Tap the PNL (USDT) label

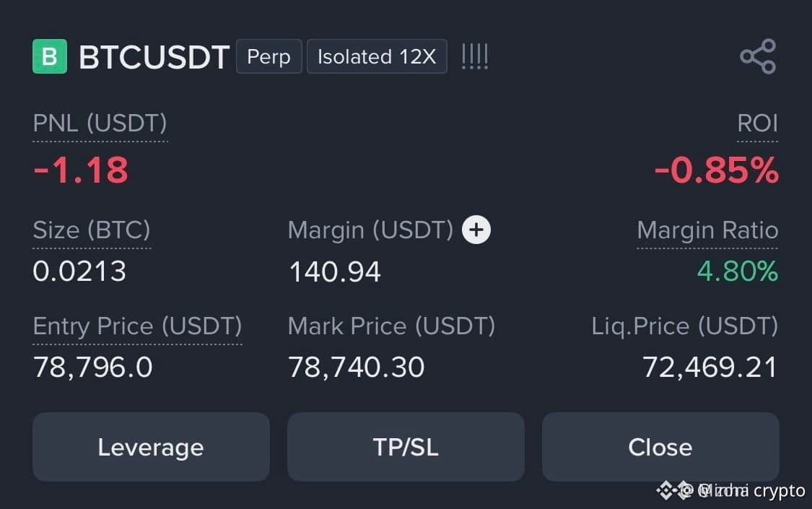point(100,123)
